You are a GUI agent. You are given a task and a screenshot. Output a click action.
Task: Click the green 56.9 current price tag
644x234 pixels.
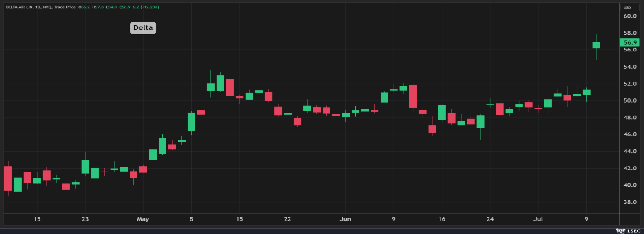tap(630, 42)
